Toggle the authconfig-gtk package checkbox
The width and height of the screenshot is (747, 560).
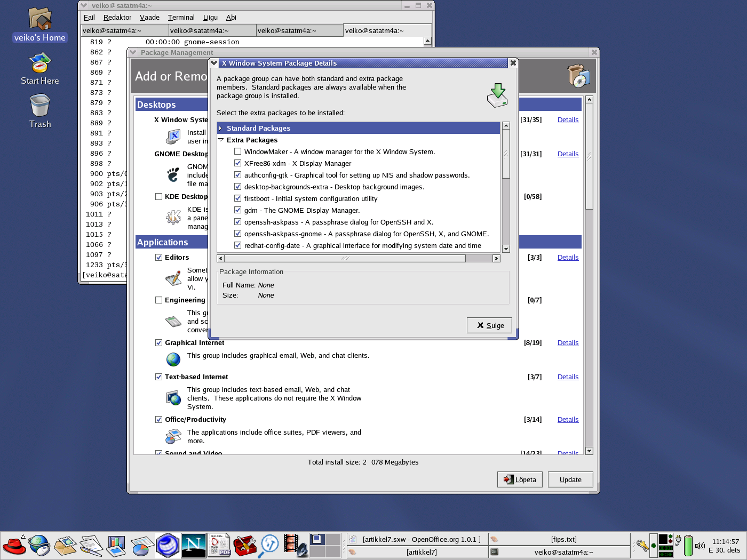[238, 175]
